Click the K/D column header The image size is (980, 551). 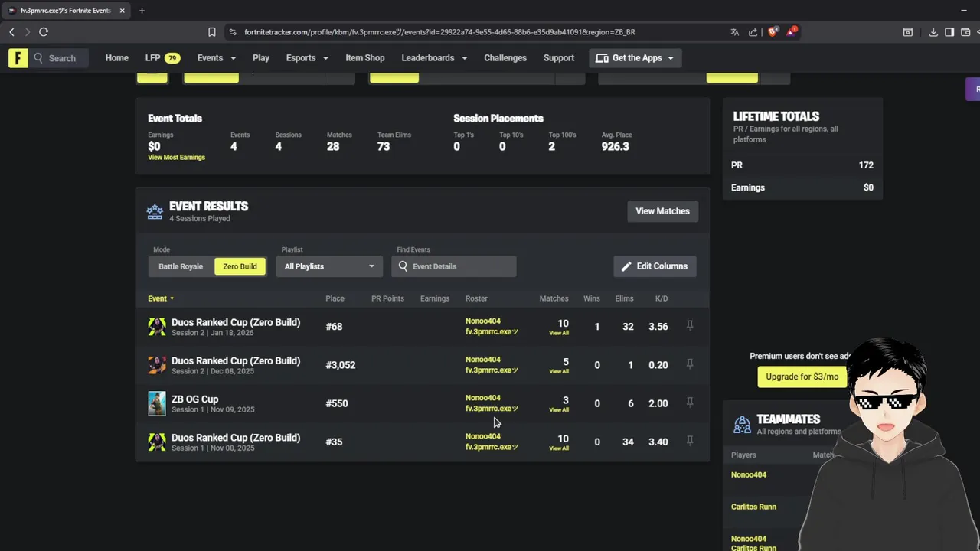click(x=661, y=298)
